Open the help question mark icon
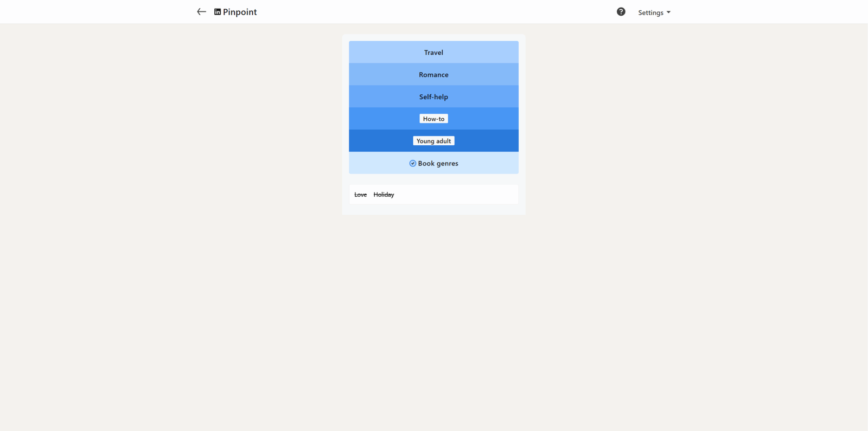Screen dimensions: 868x431 pyautogui.click(x=621, y=12)
